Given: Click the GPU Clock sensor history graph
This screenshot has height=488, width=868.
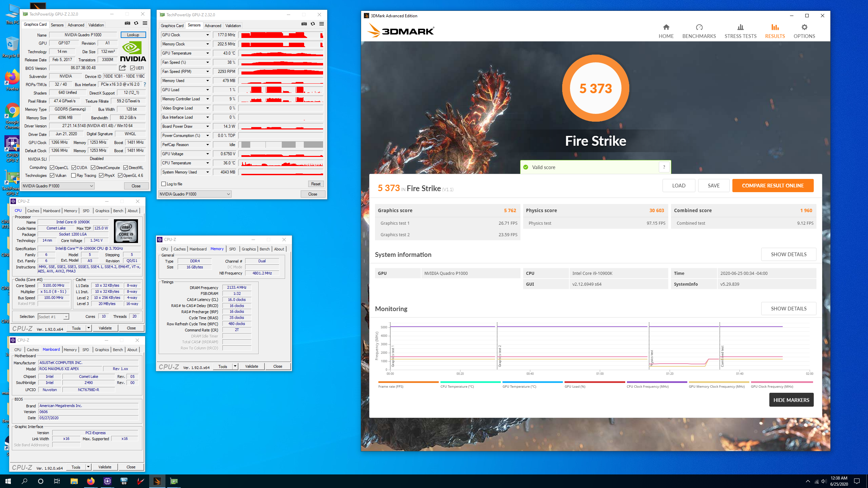Looking at the screenshot, I should coord(281,35).
